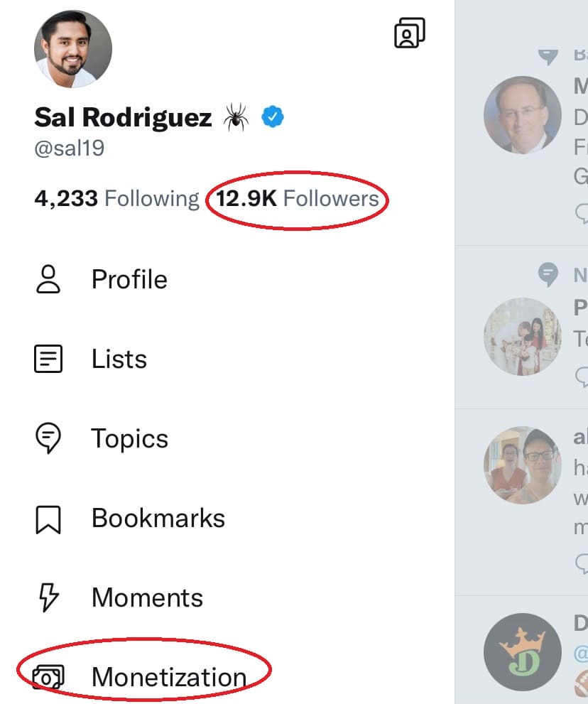Click the Lists document icon
Viewport: 588px width, 704px height.
coord(48,359)
